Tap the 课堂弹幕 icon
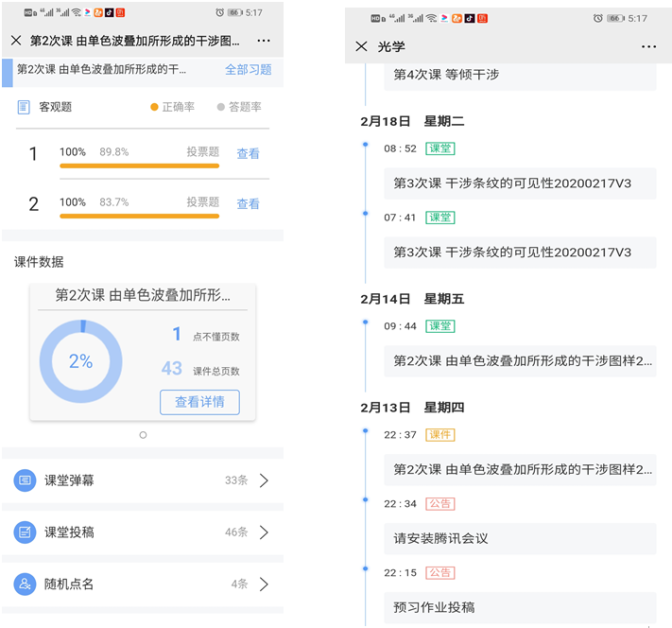This screenshot has height=628, width=672. [x=25, y=480]
